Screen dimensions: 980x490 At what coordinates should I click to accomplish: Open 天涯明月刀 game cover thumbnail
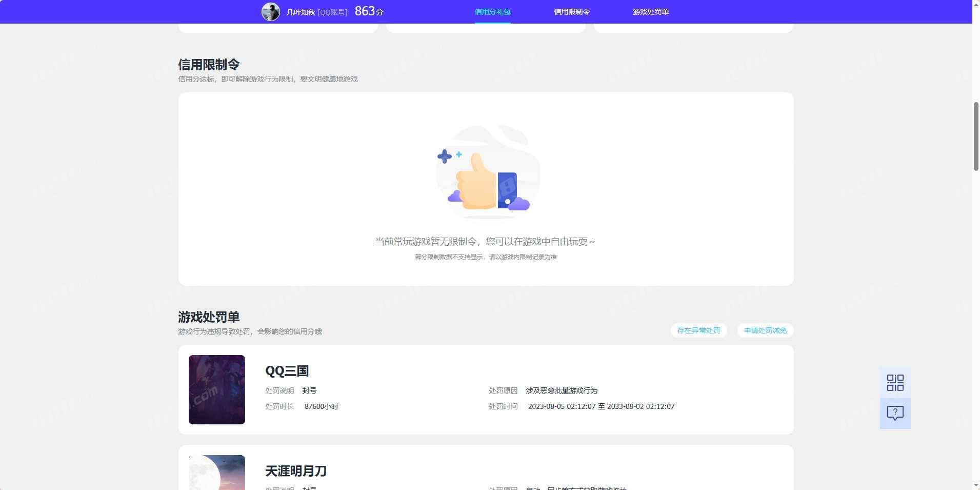(217, 472)
